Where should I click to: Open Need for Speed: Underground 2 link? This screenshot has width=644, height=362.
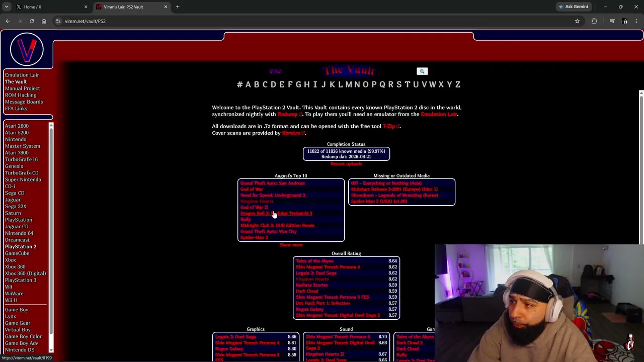(x=273, y=196)
